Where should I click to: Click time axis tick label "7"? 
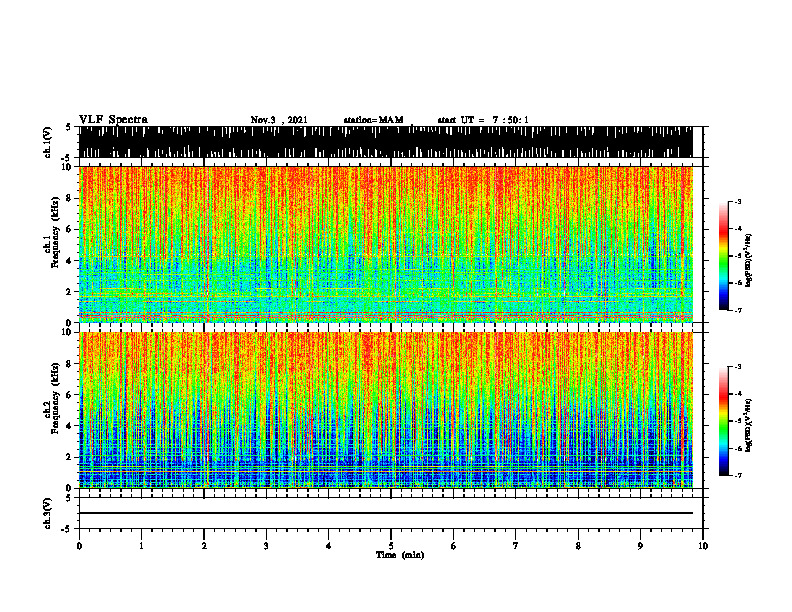click(x=516, y=546)
